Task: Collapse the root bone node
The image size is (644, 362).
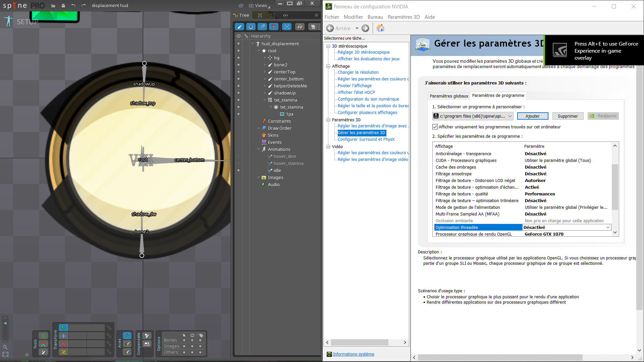Action: click(x=259, y=51)
